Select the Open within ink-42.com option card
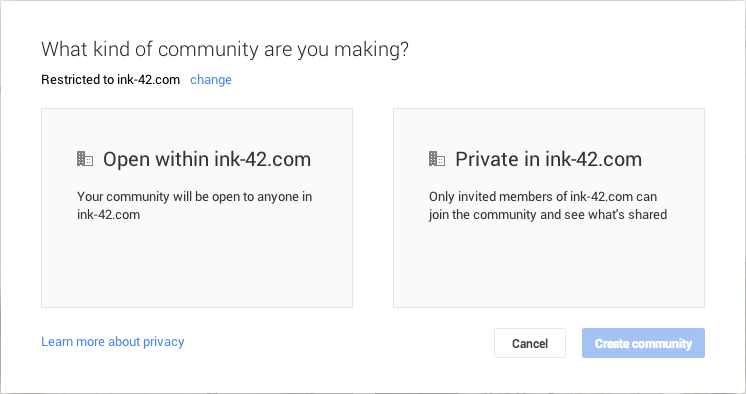The width and height of the screenshot is (746, 394). point(197,208)
